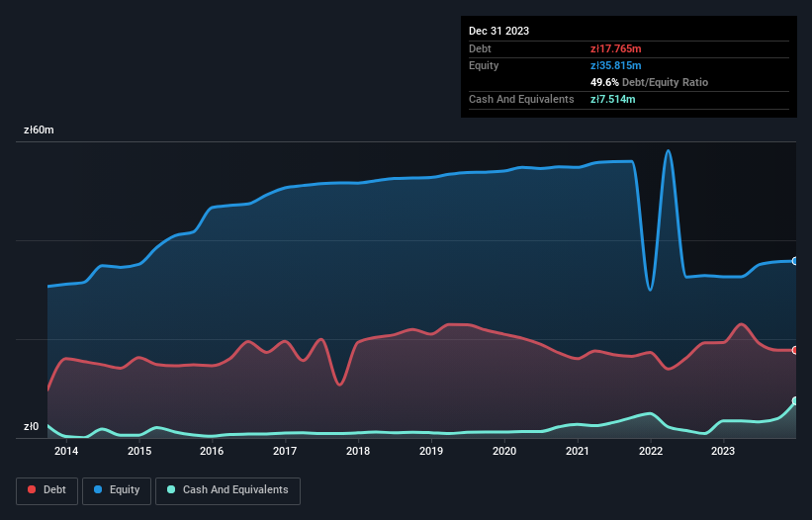Click the Dec 31 2023 tooltip date

[x=498, y=31]
